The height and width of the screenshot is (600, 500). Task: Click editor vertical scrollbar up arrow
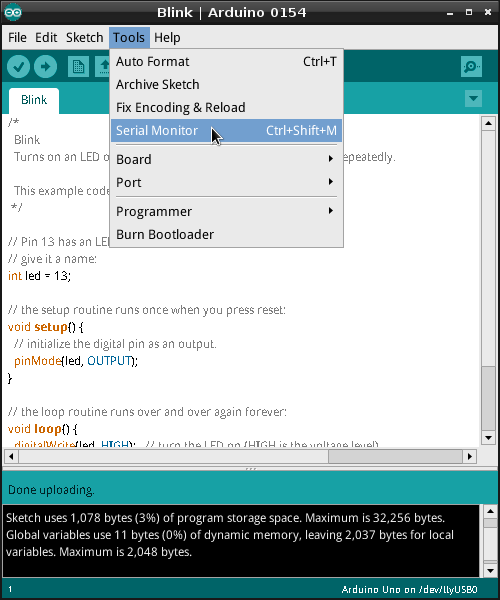coord(488,123)
